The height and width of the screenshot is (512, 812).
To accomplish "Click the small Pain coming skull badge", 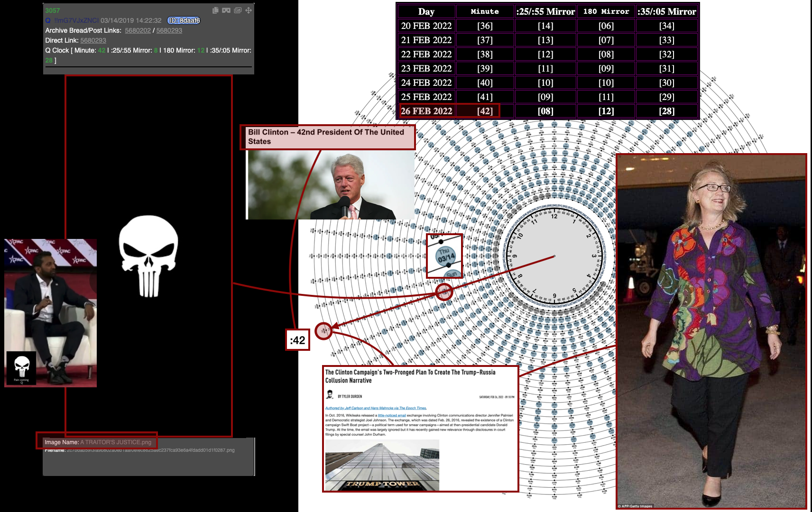I will [x=21, y=368].
